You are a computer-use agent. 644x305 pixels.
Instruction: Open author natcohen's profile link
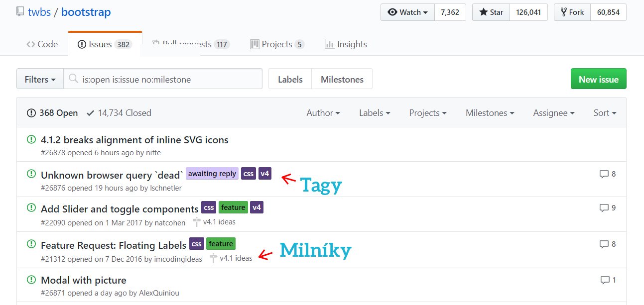pyautogui.click(x=170, y=222)
